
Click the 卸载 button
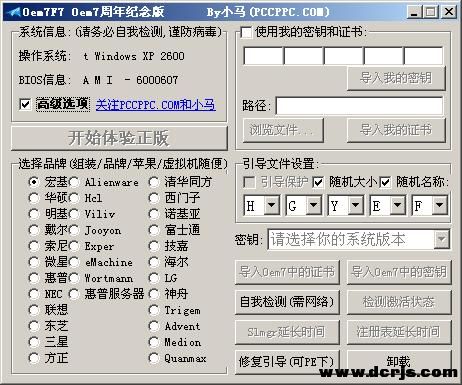pyautogui.click(x=399, y=361)
